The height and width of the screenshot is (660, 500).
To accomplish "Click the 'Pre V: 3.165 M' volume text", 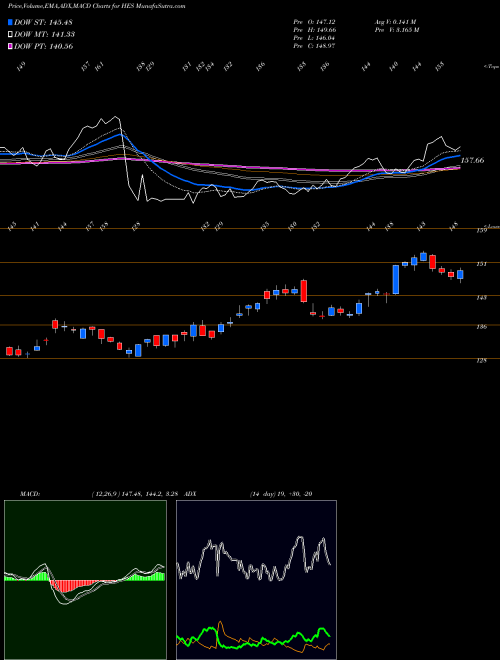I will [x=396, y=30].
